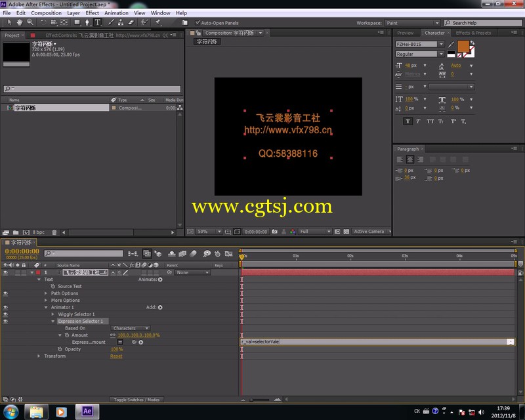
Task: Open the Workspace Paint dropdown
Action: 412,23
